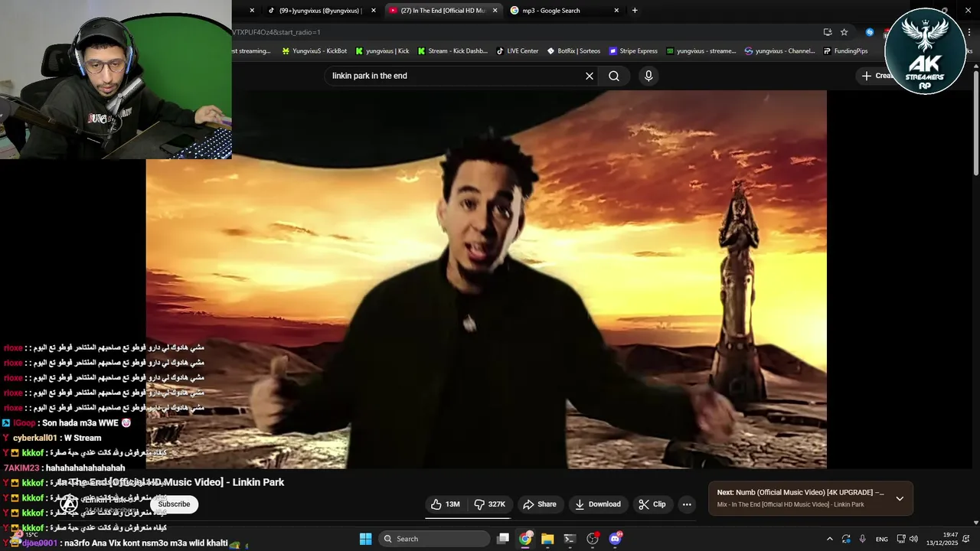
Task: Close the In The End YouTube tab
Action: tap(495, 11)
